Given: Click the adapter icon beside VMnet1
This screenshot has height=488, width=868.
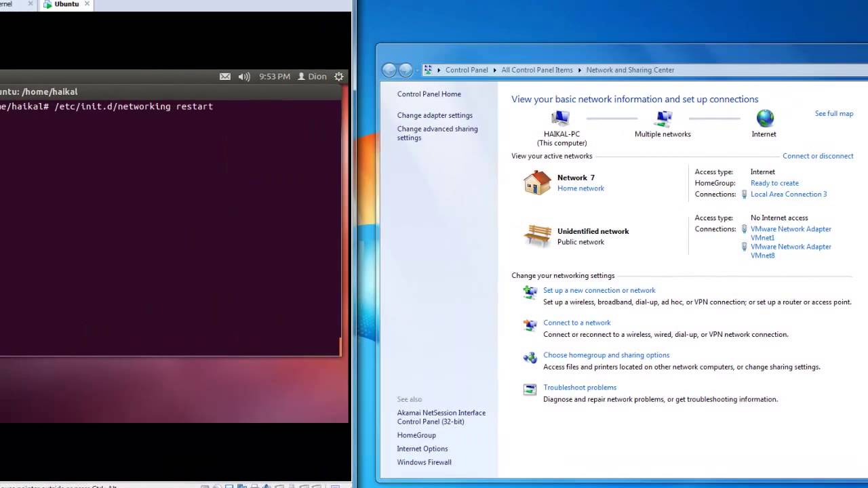Looking at the screenshot, I should click(x=744, y=229).
